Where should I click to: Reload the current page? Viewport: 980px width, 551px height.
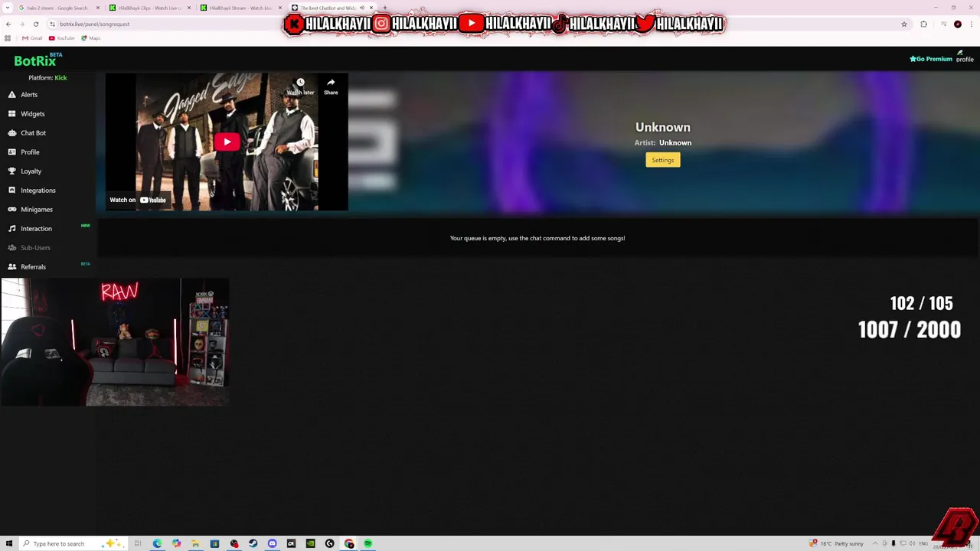35,24
